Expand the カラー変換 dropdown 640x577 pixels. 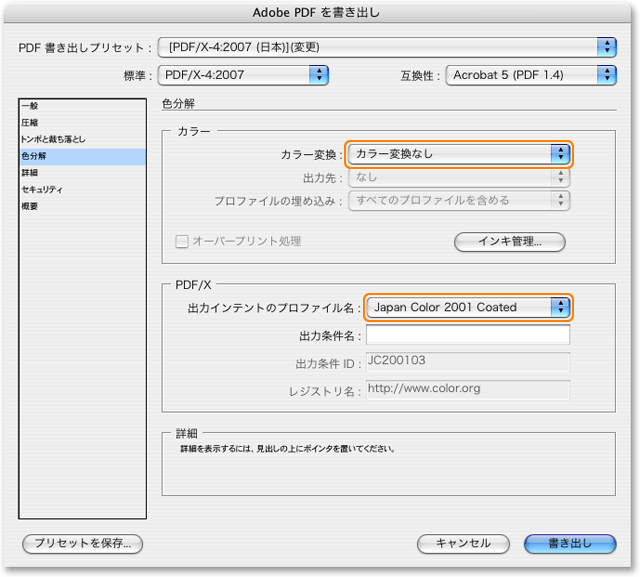(459, 154)
